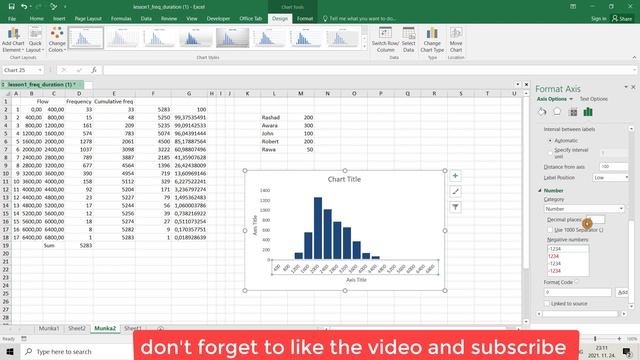Open Format Axis pane options arrow
640x360 pixels.
point(626,87)
